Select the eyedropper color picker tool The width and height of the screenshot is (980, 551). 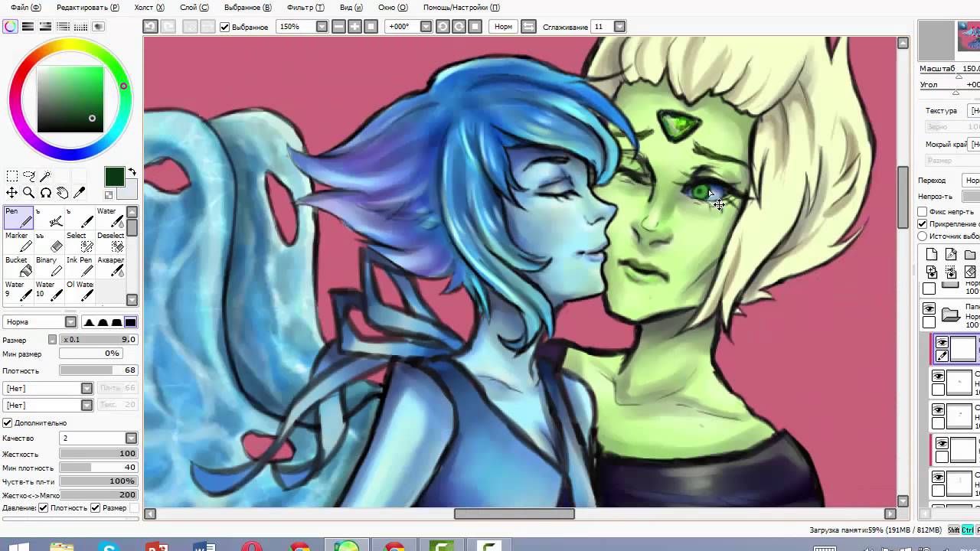[79, 193]
